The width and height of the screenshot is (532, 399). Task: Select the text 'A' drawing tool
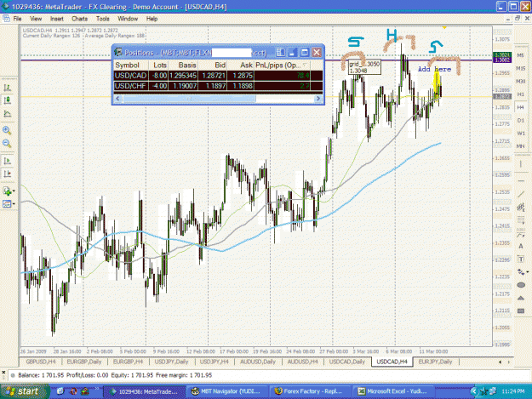[521, 247]
